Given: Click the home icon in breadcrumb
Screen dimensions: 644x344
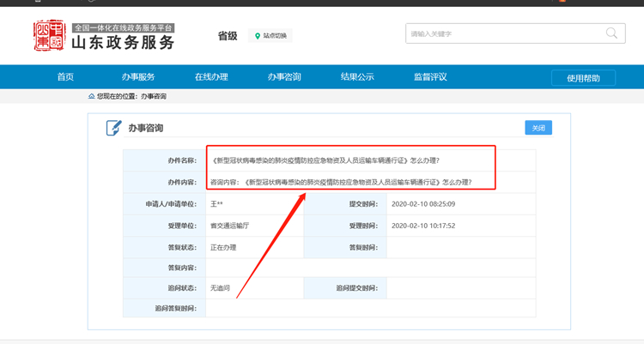Looking at the screenshot, I should (x=92, y=97).
